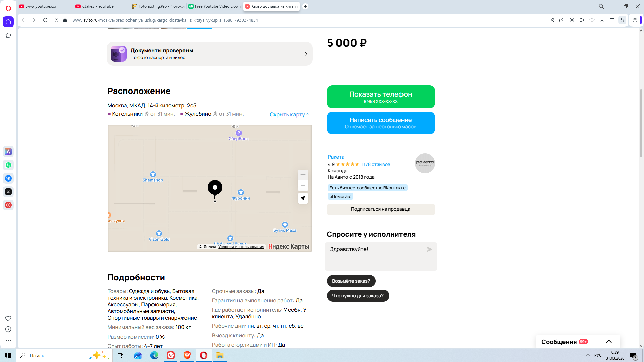Expand the Сообщения chat panel
This screenshot has height=362, width=644.
tap(608, 341)
